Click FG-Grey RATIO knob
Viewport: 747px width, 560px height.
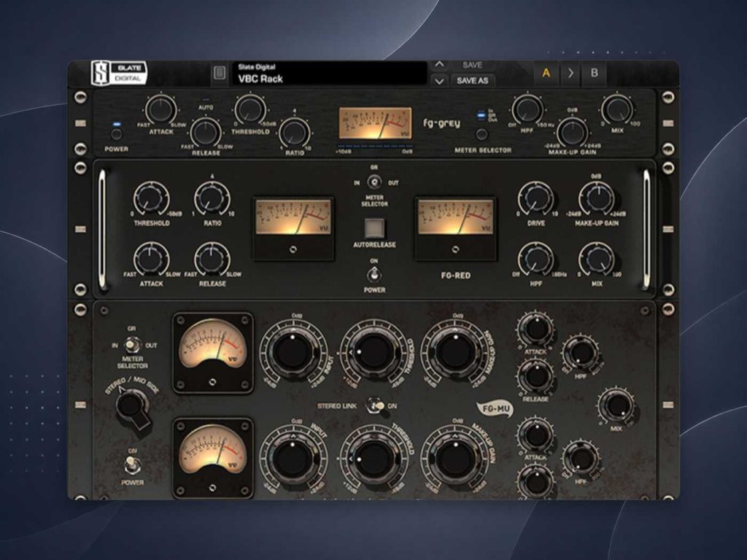[295, 133]
